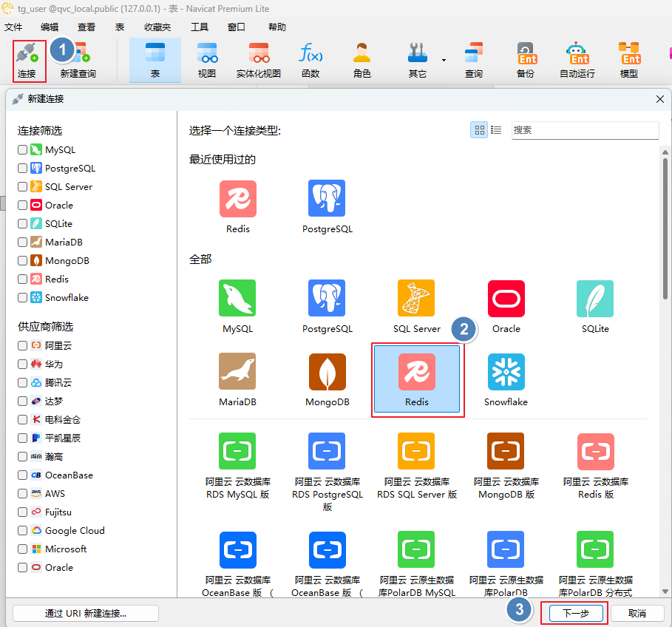
Task: Open the 窗口 (Window) menu
Action: click(x=236, y=27)
